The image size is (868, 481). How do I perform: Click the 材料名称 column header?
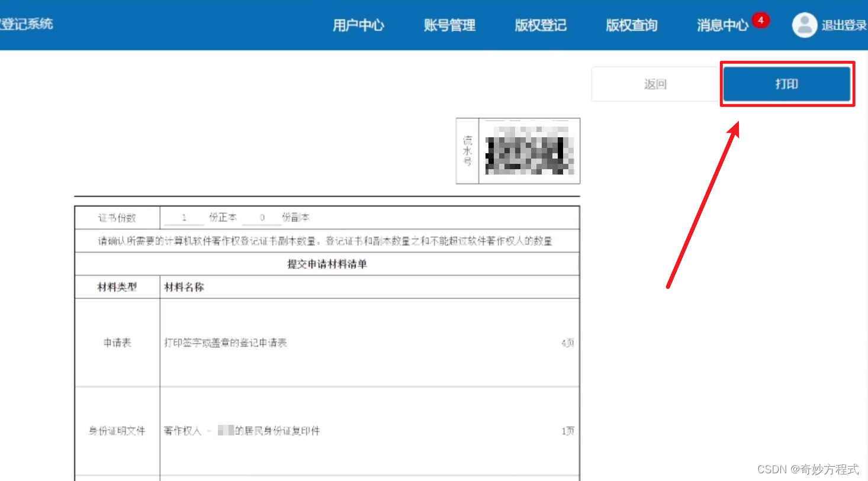[x=184, y=287]
